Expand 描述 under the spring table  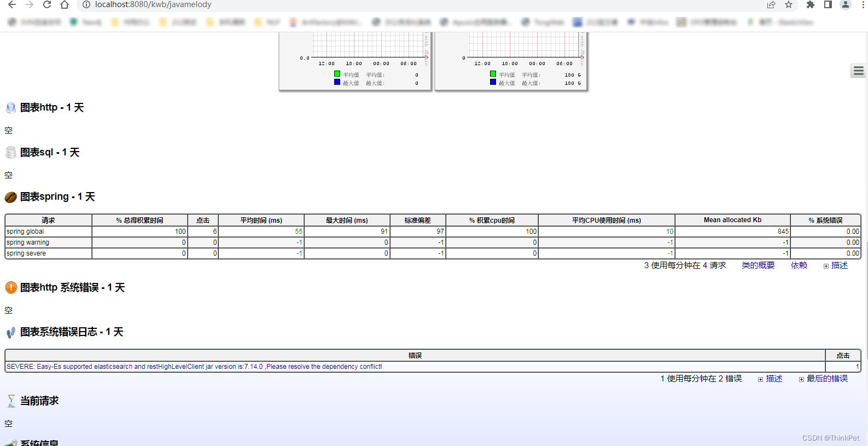(x=836, y=265)
